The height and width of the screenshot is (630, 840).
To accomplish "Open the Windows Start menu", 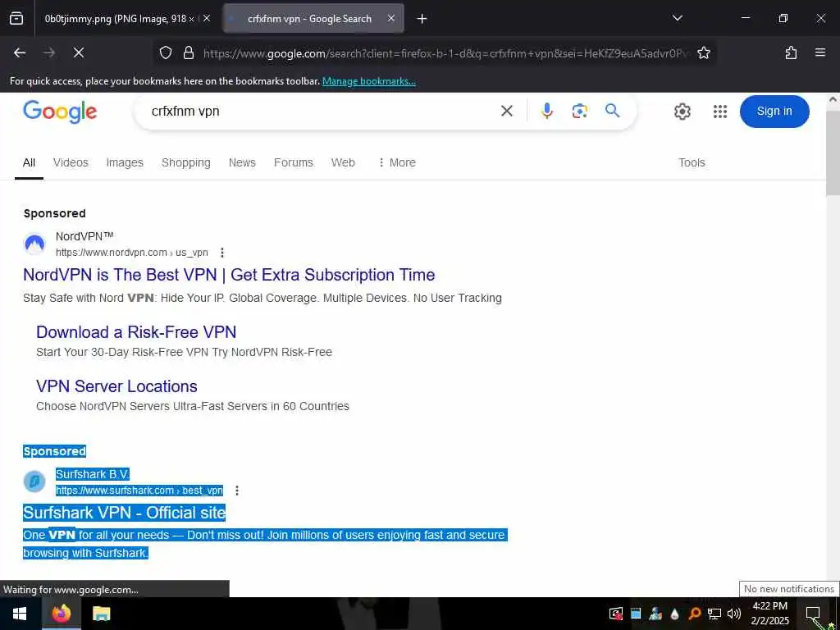I will coord(21,614).
